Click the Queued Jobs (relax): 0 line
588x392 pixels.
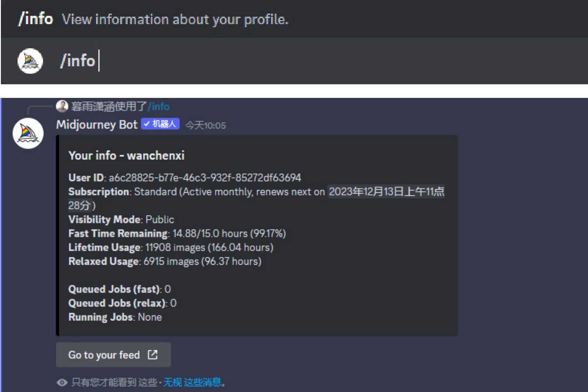click(122, 303)
